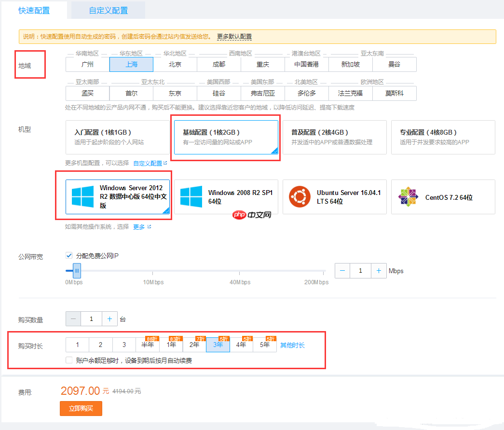The width and height of the screenshot is (504, 430).
Task: Click the purchase quantity input field
Action: click(91, 319)
